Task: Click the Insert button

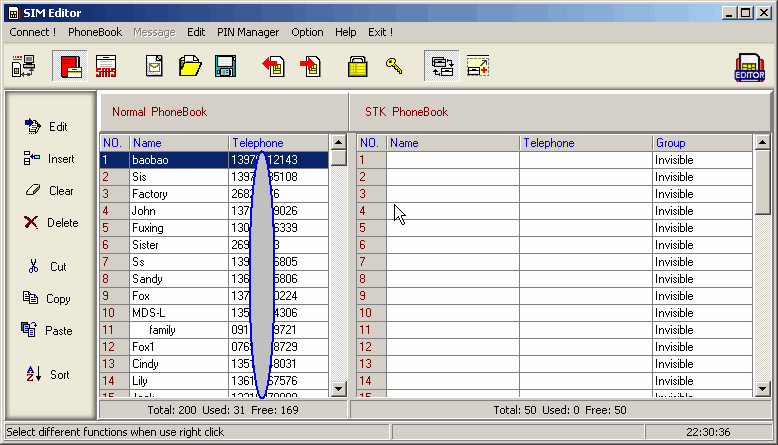Action: 49,159
